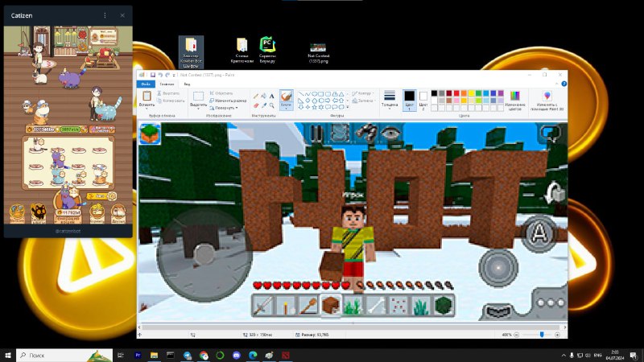
Task: Select the Magnifier tool in Paint
Action: (x=271, y=105)
